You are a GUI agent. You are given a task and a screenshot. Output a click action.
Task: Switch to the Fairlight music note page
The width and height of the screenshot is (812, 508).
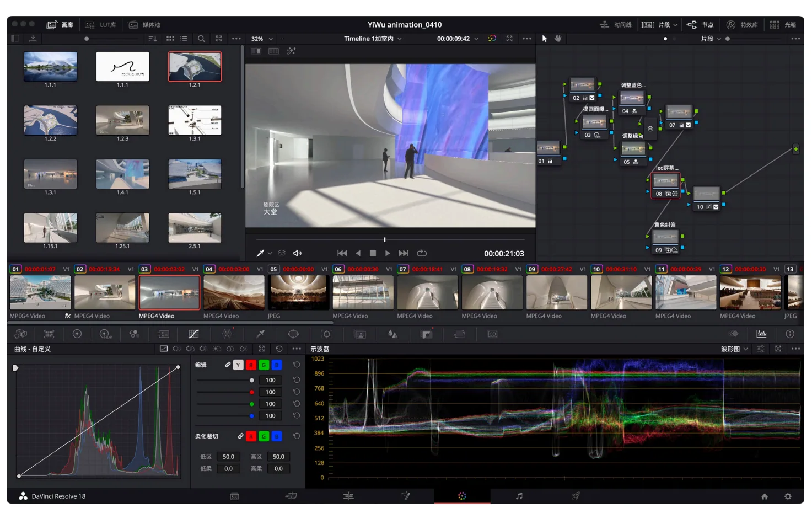click(x=519, y=496)
